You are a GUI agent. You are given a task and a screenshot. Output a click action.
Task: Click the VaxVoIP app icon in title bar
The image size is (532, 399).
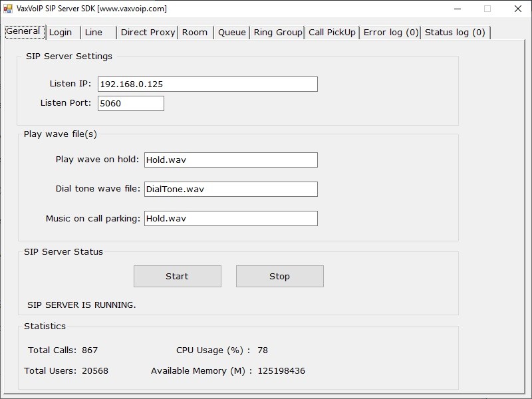(x=8, y=9)
